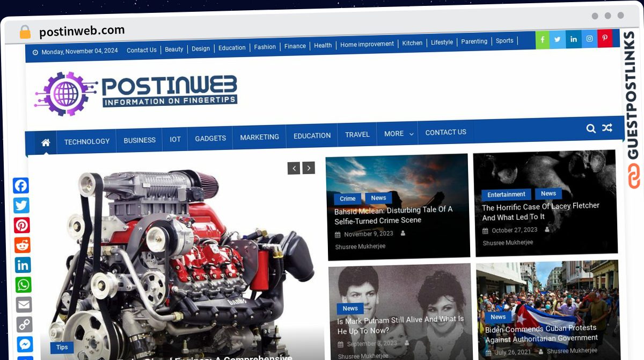Open the Lacey Fletcher article title

(x=540, y=211)
